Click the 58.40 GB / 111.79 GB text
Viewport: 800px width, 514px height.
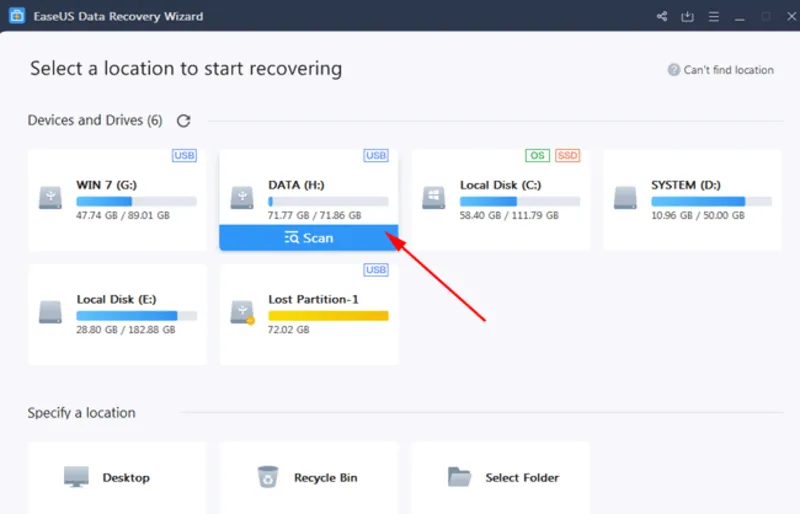tap(509, 215)
